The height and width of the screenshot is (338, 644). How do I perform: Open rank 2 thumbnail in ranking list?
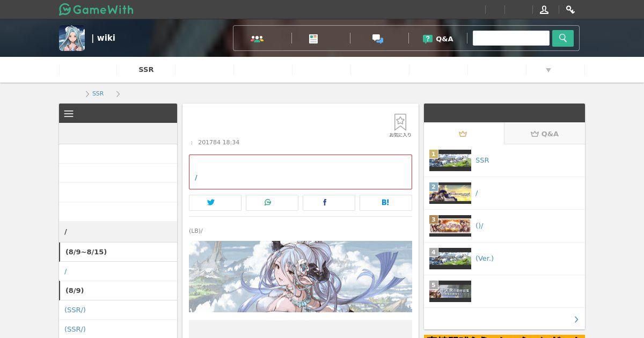[x=450, y=193]
